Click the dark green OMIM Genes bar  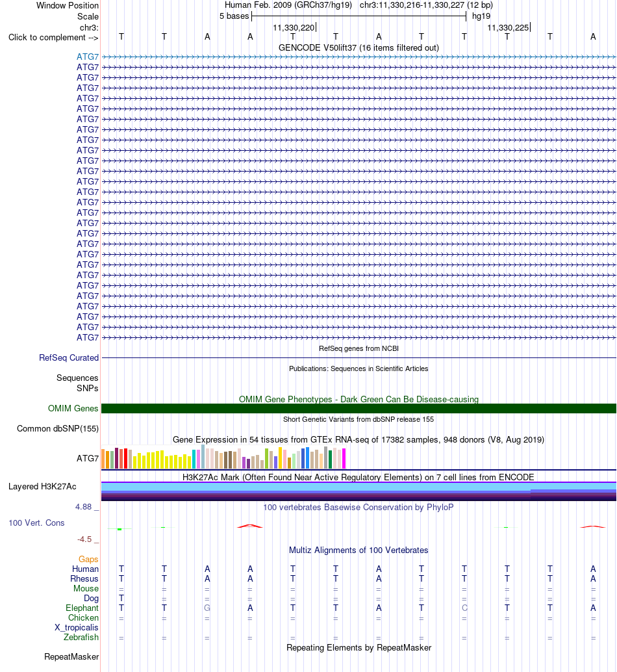tap(359, 408)
